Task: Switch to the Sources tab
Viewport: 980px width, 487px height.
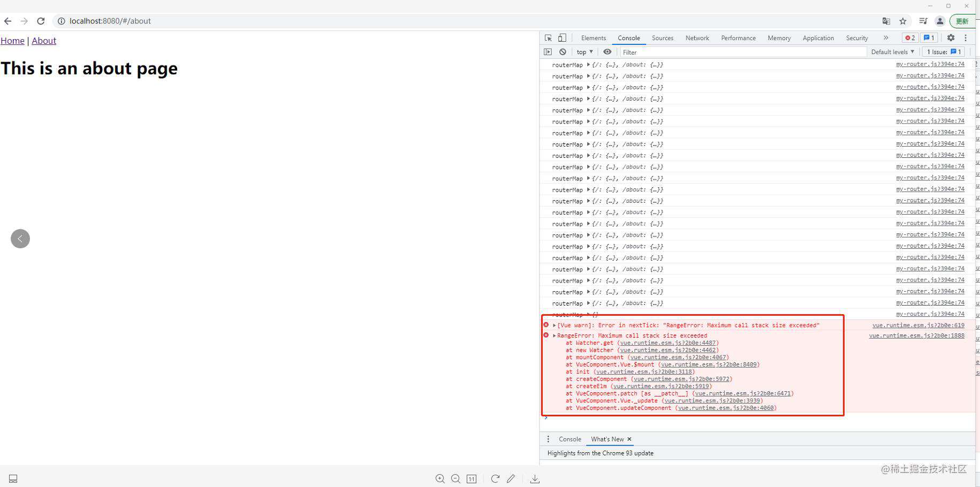Action: pos(663,38)
